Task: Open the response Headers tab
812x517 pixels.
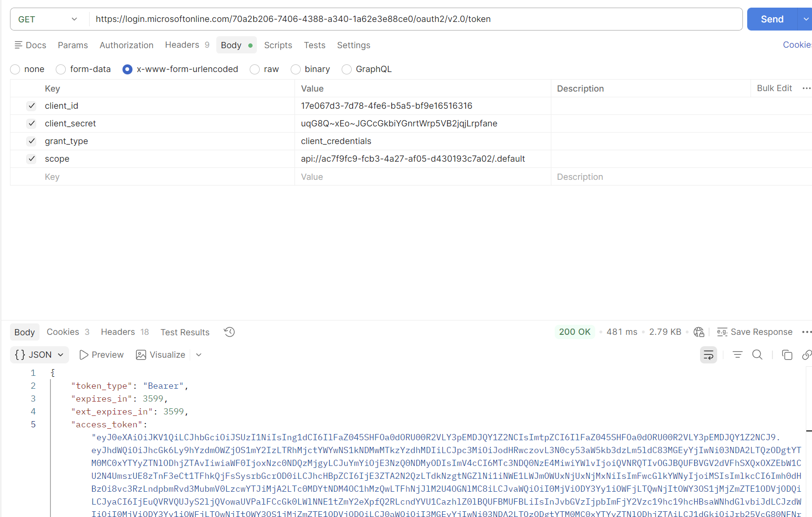Action: (118, 332)
